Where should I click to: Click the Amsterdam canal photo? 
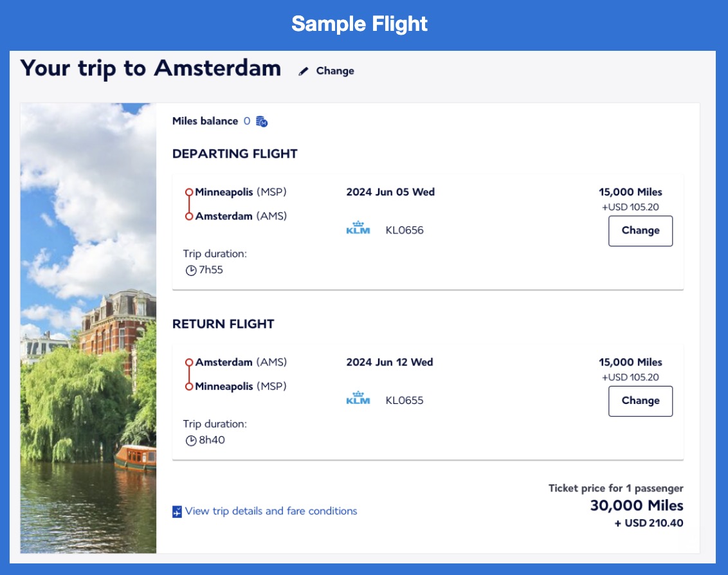pyautogui.click(x=89, y=328)
